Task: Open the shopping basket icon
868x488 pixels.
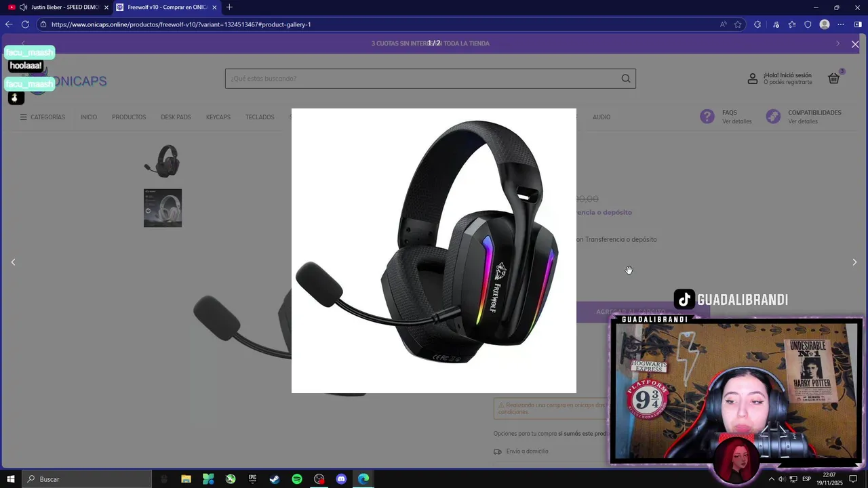Action: pos(834,78)
